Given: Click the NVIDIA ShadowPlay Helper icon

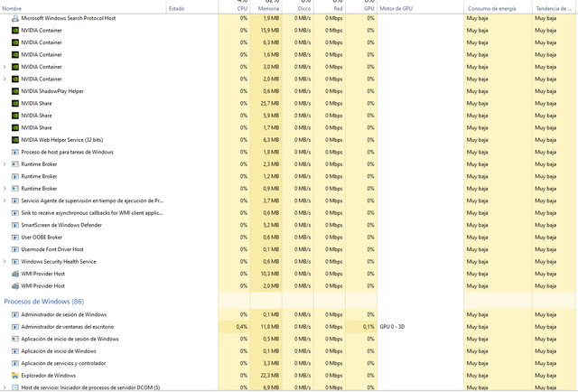Looking at the screenshot, I should point(15,91).
